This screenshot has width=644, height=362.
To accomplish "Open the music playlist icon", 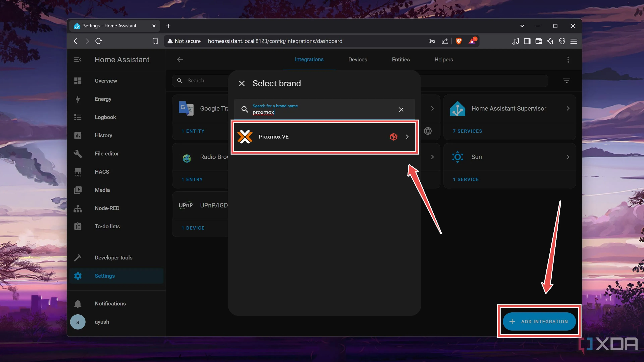I will tap(516, 41).
